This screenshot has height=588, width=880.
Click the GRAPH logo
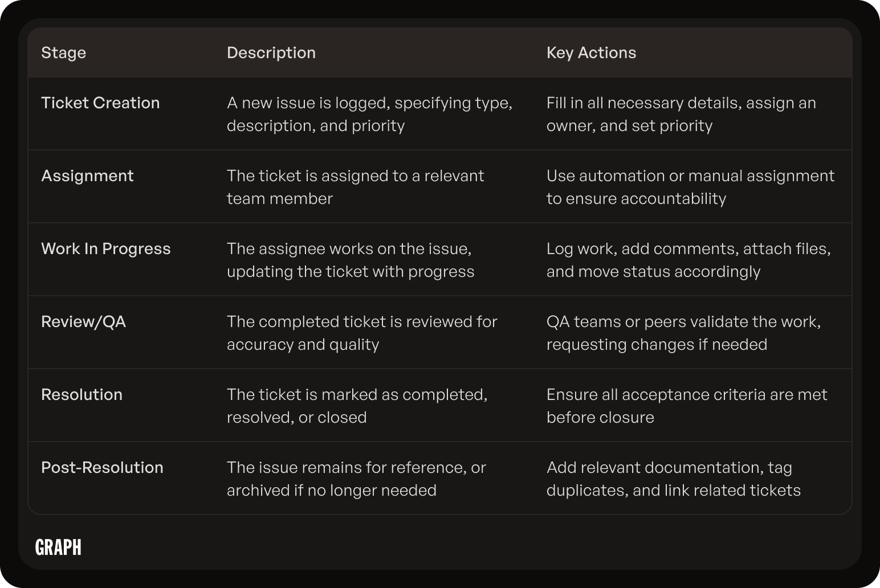[x=58, y=547]
